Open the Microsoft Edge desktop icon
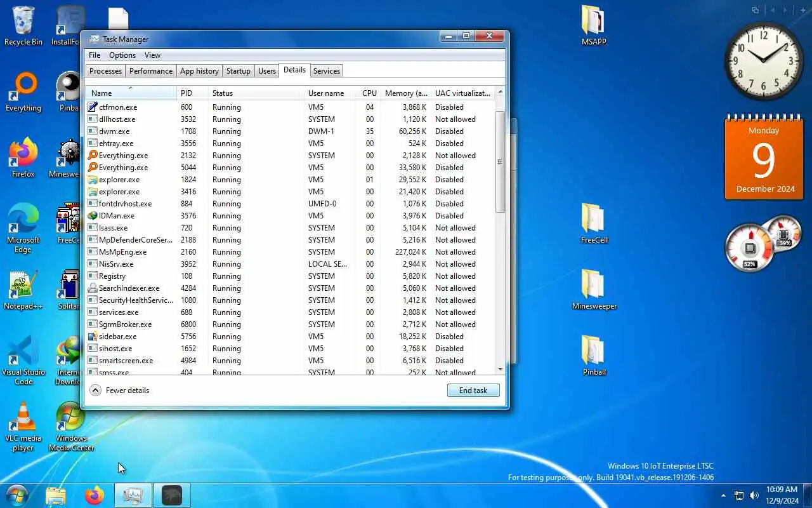This screenshot has height=508, width=812. [x=23, y=229]
